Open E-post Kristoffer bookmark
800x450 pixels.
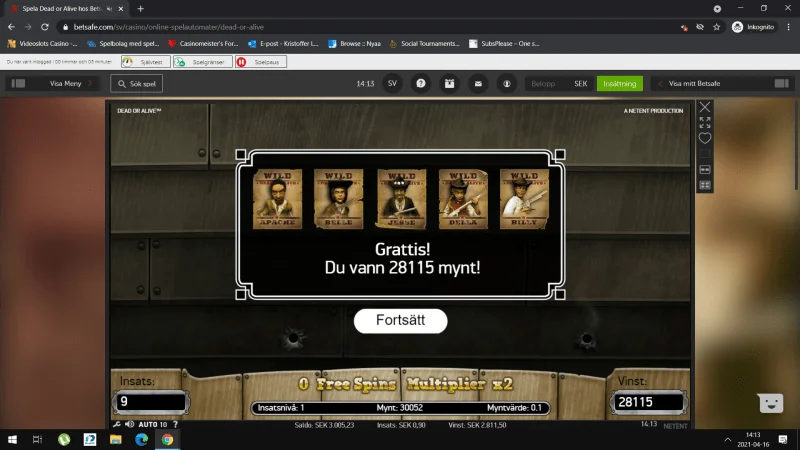[x=283, y=44]
